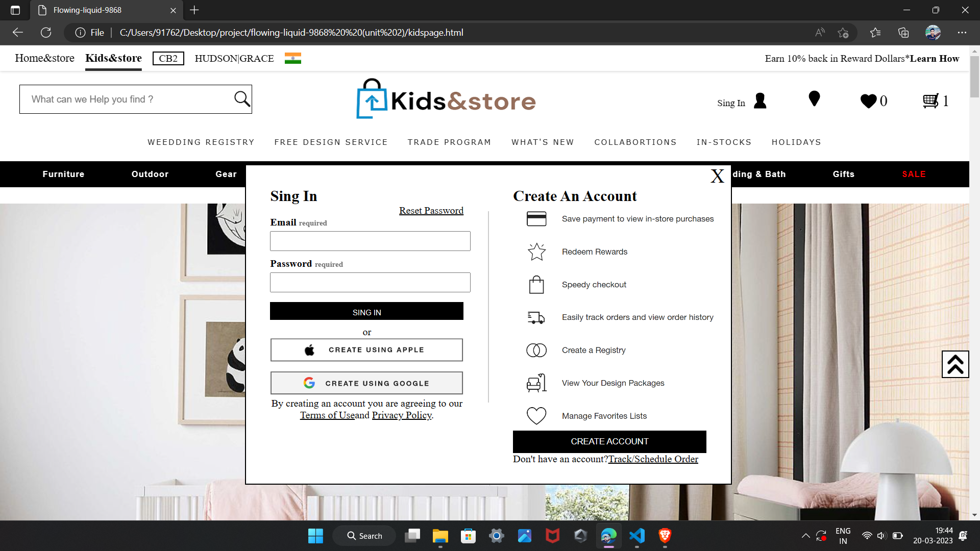Close the Sing In modal with X
This screenshot has height=551, width=980.
pyautogui.click(x=717, y=176)
